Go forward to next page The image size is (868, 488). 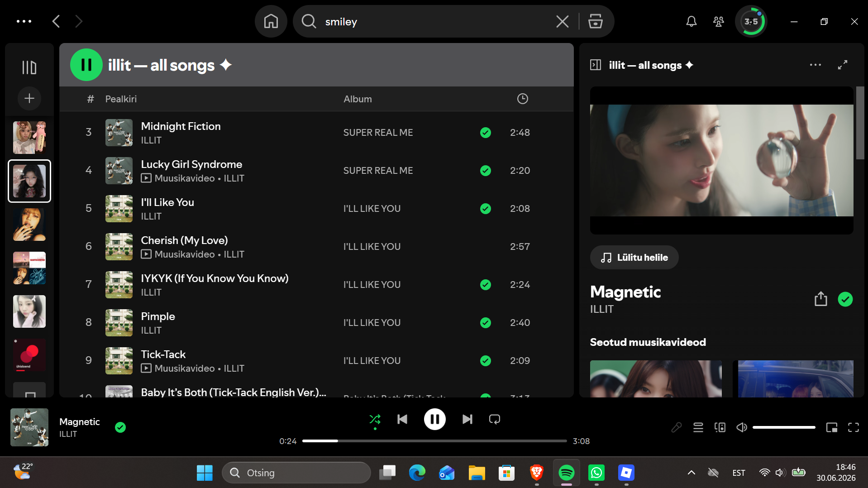tap(79, 21)
